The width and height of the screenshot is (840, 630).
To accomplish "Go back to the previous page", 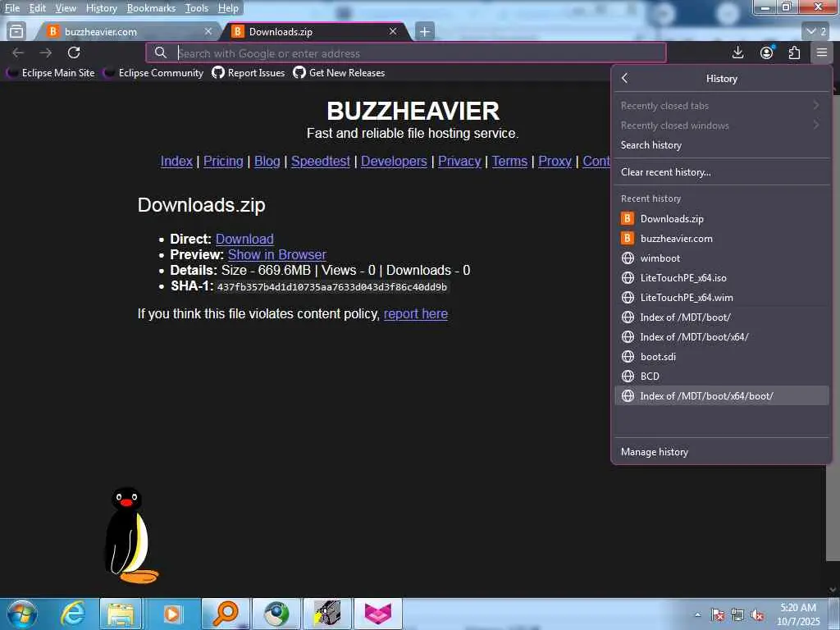I will [18, 52].
